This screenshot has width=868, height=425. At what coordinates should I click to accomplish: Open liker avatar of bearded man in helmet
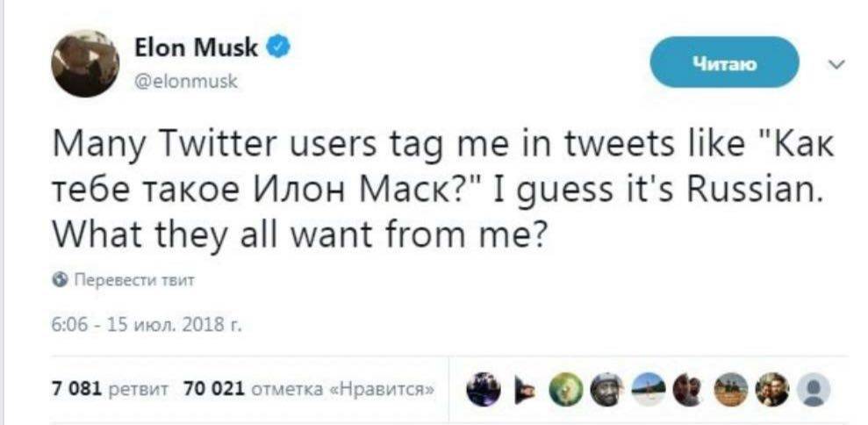pos(606,390)
